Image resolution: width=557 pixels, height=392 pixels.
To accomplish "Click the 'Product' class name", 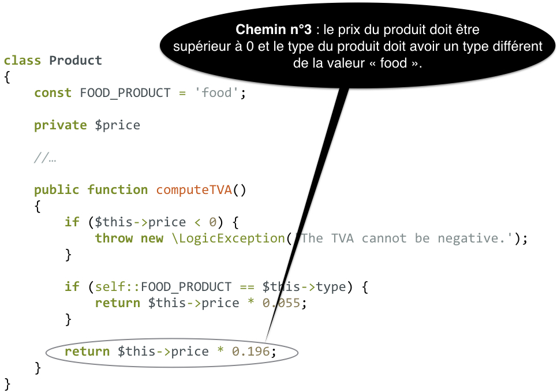I will click(x=75, y=61).
